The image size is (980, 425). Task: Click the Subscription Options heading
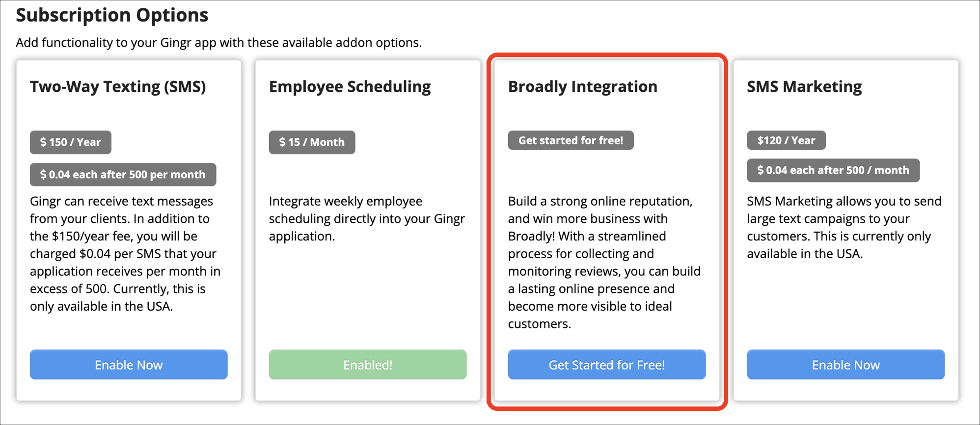tap(112, 15)
